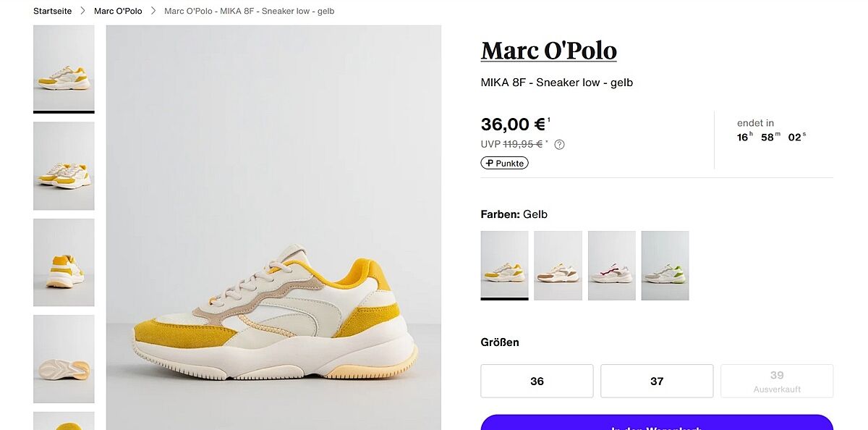868x430 pixels.
Task: Click the UVP help question mark icon
Action: (x=559, y=144)
